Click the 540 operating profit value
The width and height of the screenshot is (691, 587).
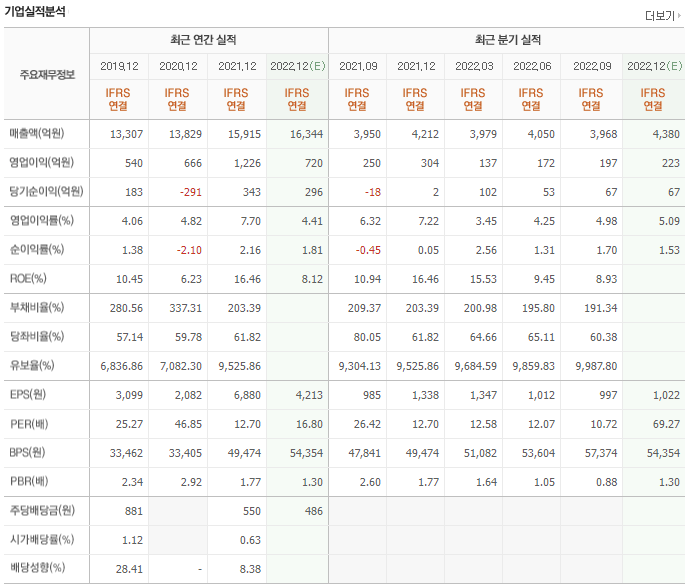coord(134,163)
